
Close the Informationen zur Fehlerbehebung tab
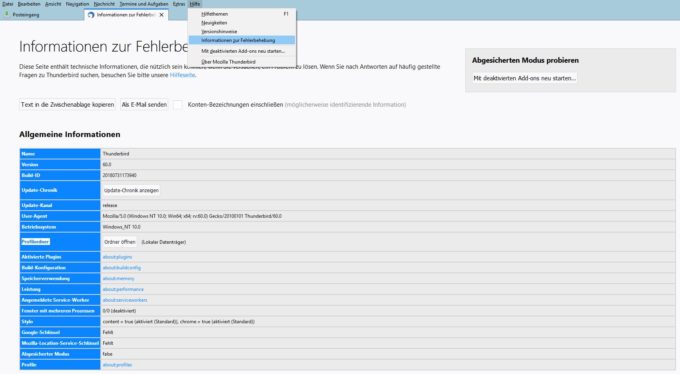tap(162, 15)
